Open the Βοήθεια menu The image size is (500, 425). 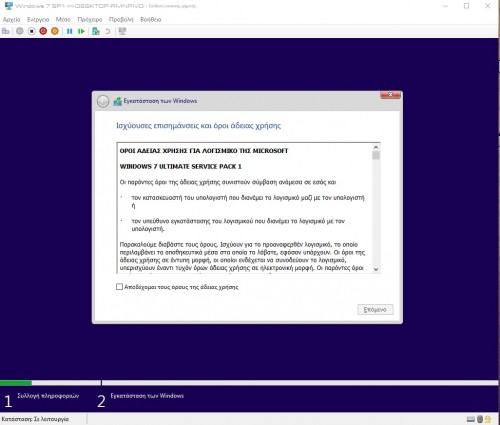click(x=151, y=20)
